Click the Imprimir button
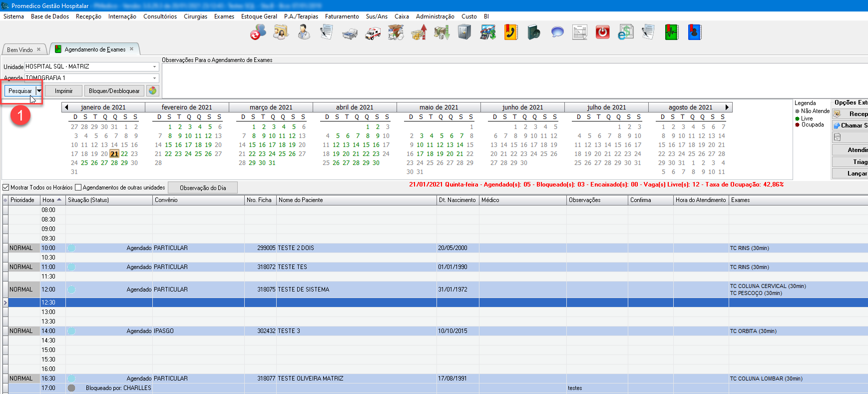This screenshot has height=394, width=868. tap(63, 90)
